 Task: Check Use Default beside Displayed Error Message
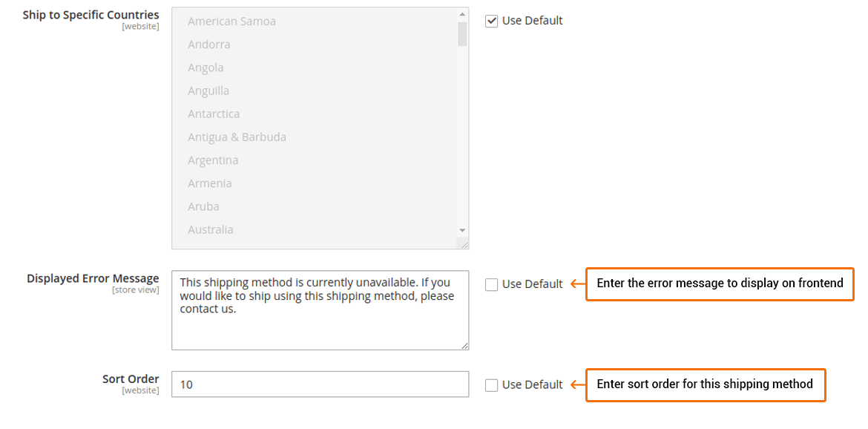coord(491,284)
